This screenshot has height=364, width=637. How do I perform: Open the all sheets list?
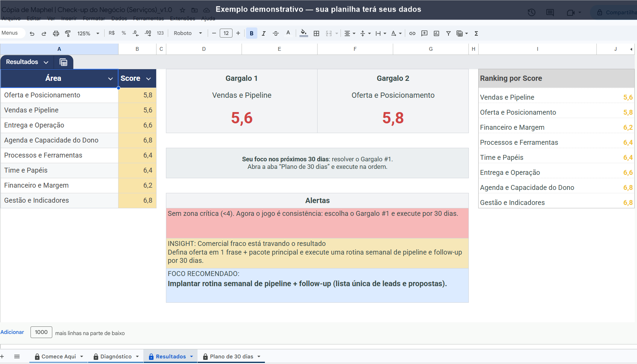17,356
